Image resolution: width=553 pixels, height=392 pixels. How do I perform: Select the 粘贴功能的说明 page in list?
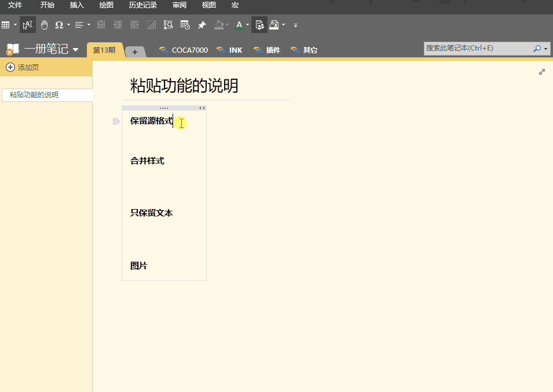coord(35,95)
